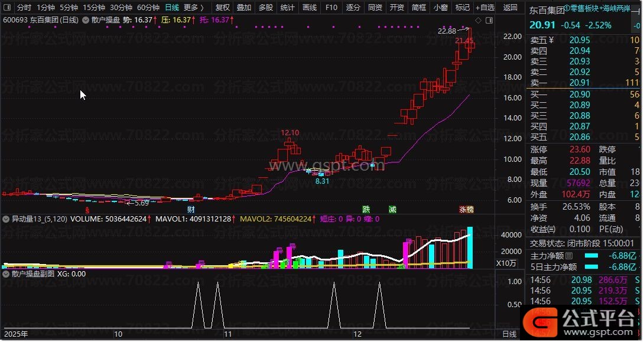The height and width of the screenshot is (342, 644).
Task: Toggle the right panel icon beside the diamond
Action: point(489,20)
